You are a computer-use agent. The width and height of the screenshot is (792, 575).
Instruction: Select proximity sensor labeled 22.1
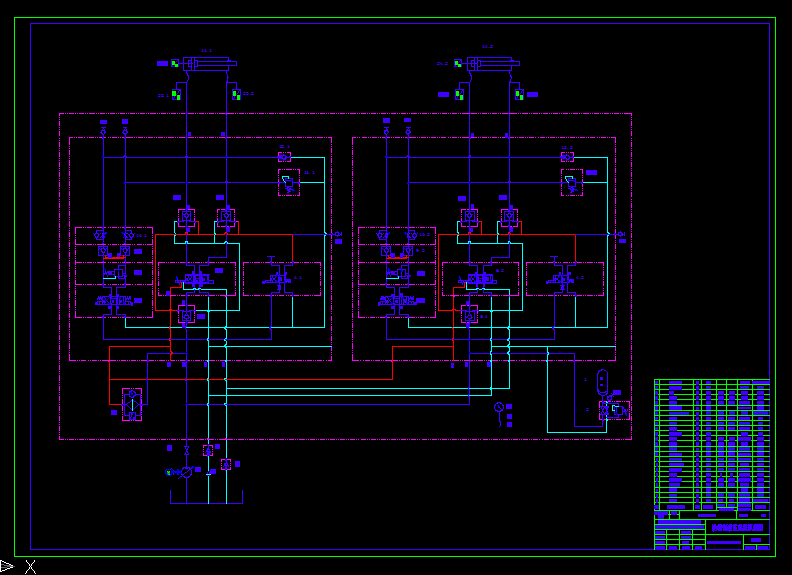(x=176, y=94)
